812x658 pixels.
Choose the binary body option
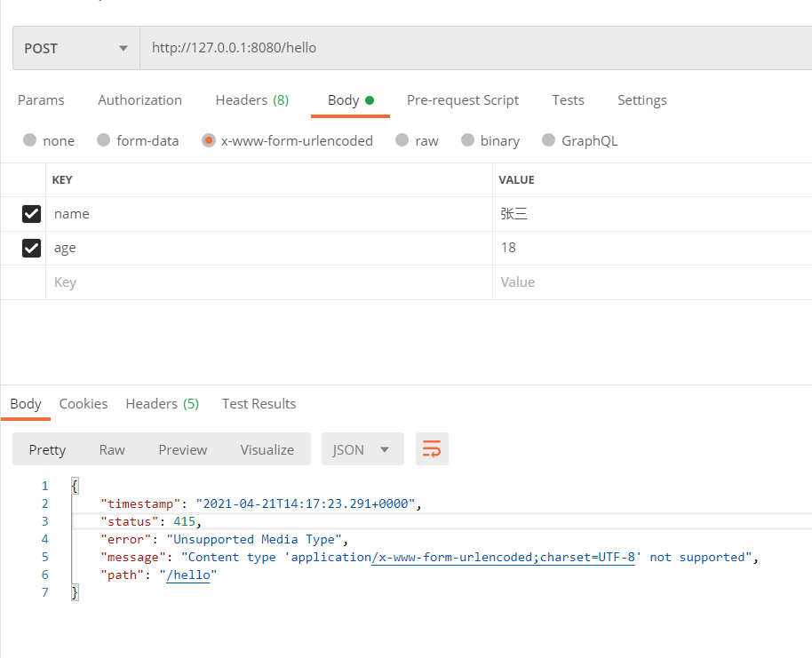467,140
